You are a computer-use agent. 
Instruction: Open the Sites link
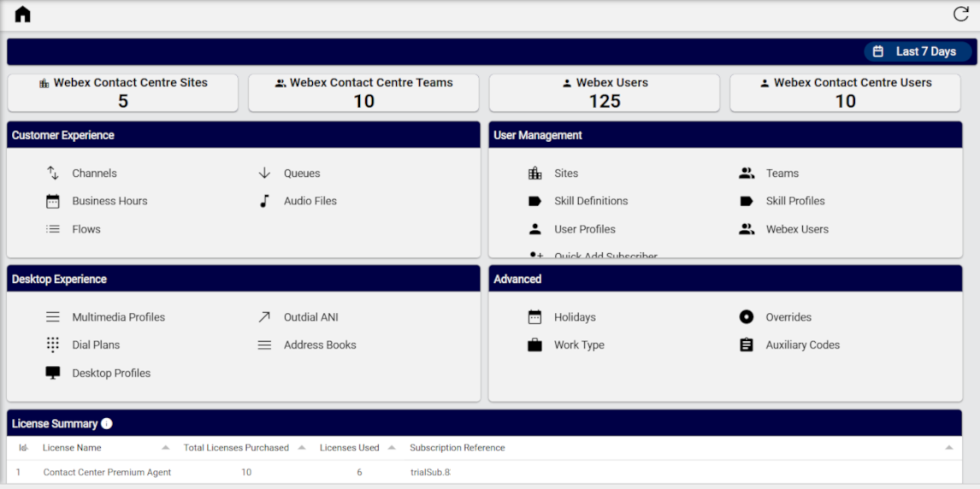(566, 173)
